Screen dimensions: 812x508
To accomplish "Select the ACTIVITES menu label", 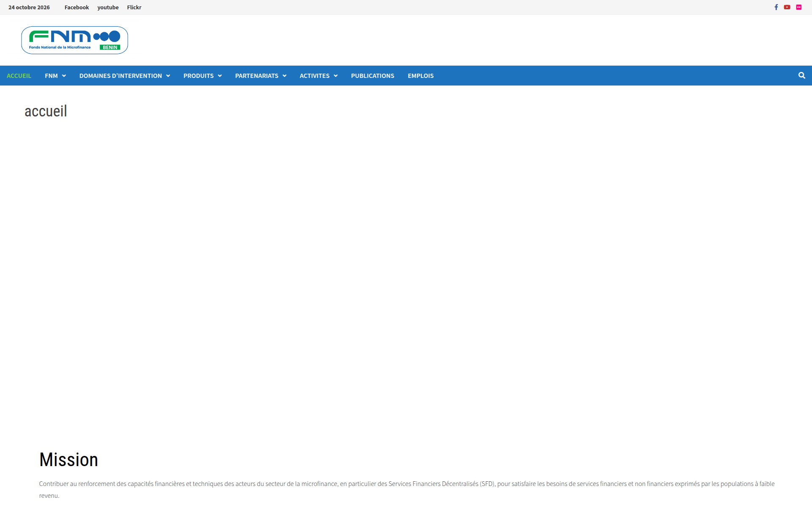I will tap(315, 76).
